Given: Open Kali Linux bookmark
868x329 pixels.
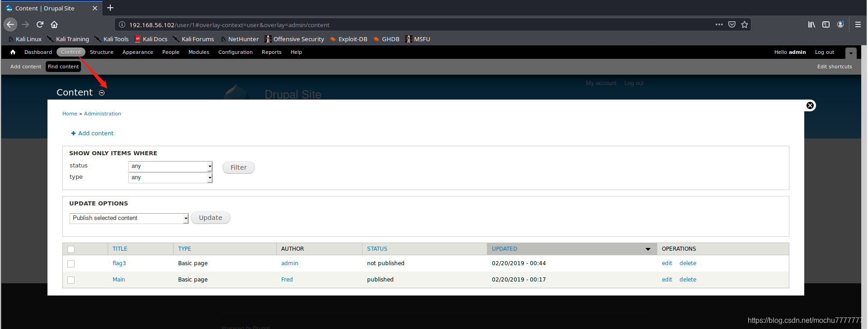Looking at the screenshot, I should click(25, 39).
